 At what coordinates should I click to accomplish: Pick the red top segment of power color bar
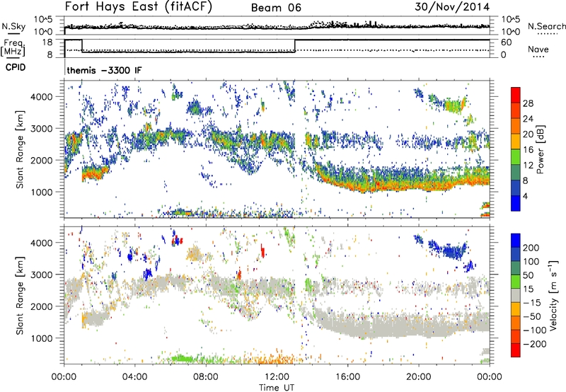coord(516,95)
